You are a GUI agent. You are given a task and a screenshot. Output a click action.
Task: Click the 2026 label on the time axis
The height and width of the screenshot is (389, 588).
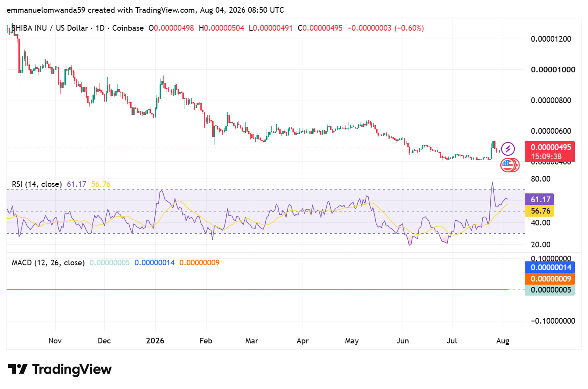155,341
